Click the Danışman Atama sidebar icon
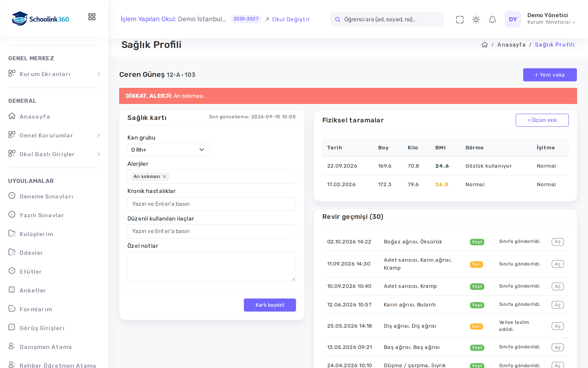The width and height of the screenshot is (588, 368). [x=12, y=346]
